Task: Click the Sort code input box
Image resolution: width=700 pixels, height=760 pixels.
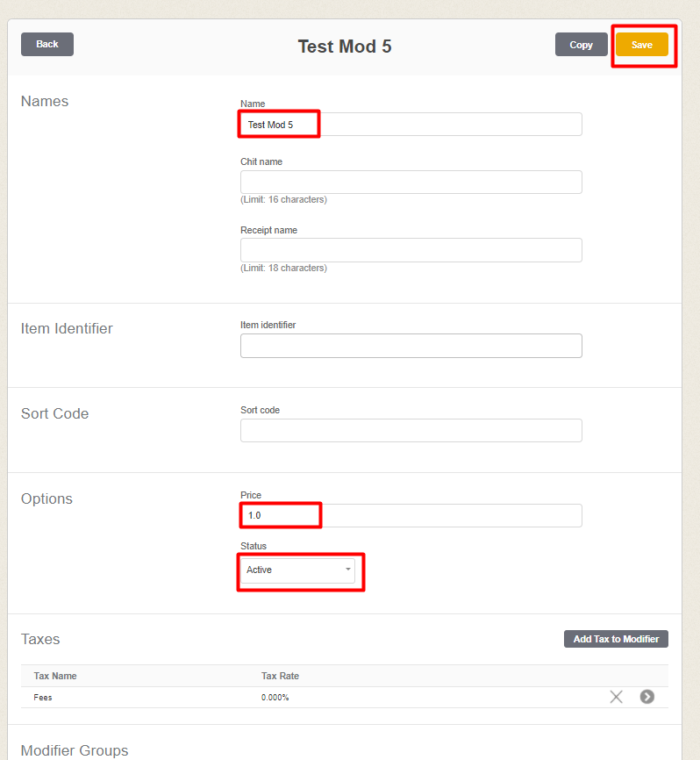Action: (411, 430)
